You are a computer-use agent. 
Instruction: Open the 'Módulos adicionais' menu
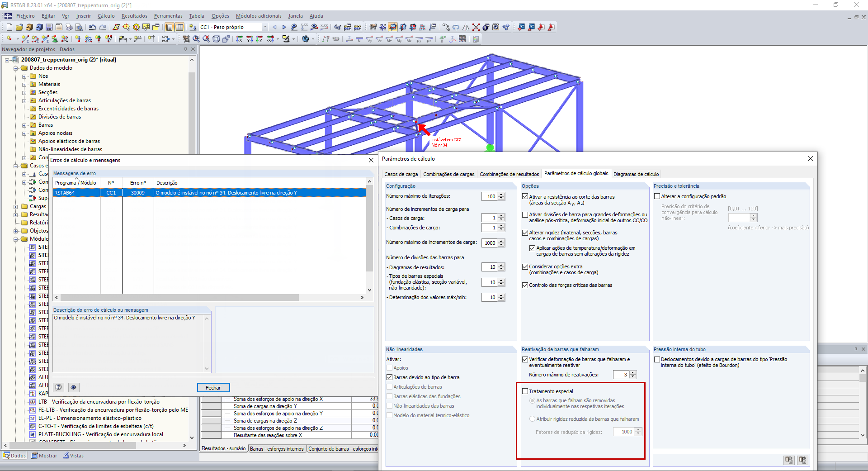pyautogui.click(x=259, y=16)
